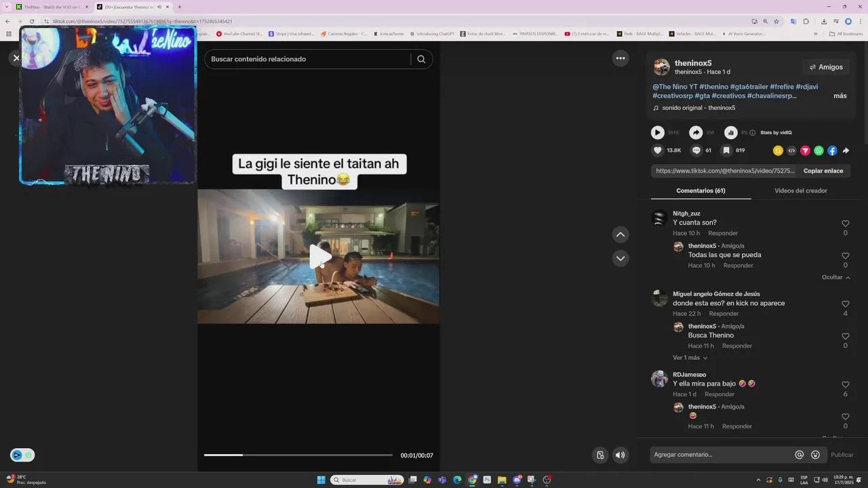Expand replies with 'Ver 1 más'
Image resolution: width=868 pixels, height=488 pixels.
(x=690, y=358)
